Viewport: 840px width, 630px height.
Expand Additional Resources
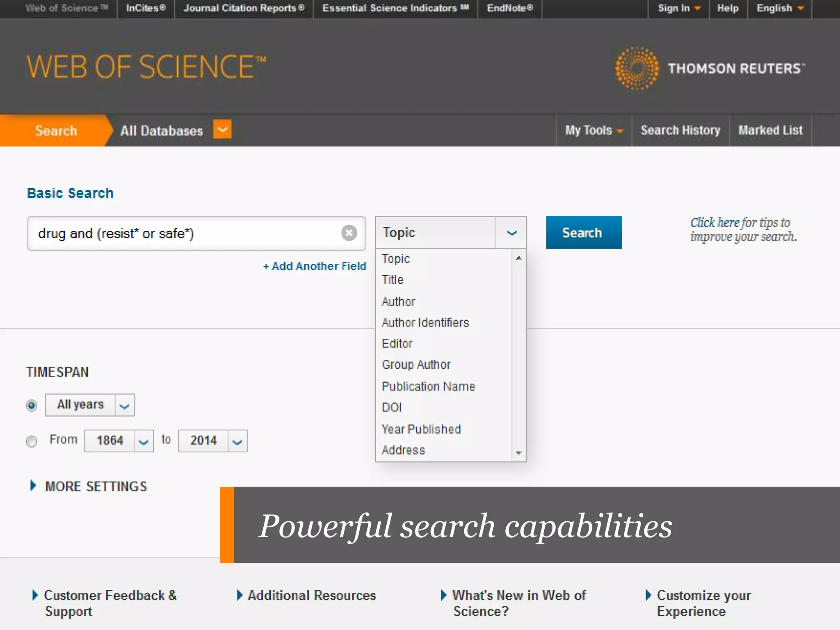(306, 596)
